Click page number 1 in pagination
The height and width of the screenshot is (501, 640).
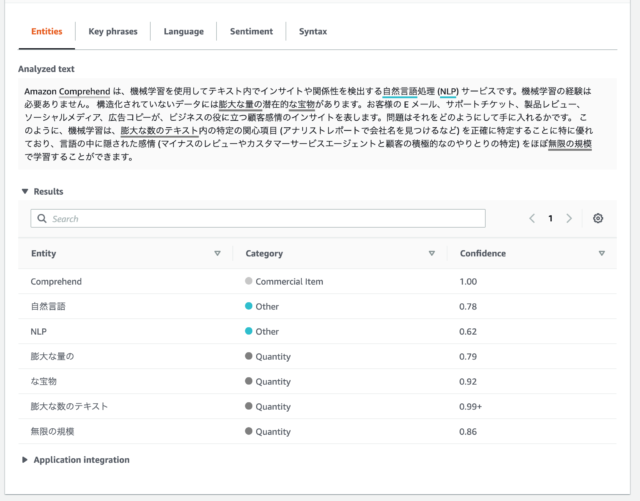point(550,218)
